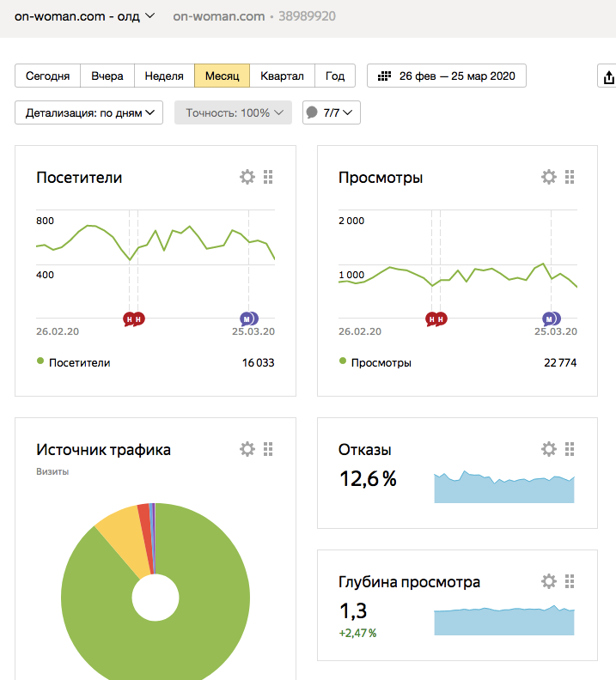The width and height of the screenshot is (616, 680).
Task: Select the Неделя period tab
Action: 164,76
